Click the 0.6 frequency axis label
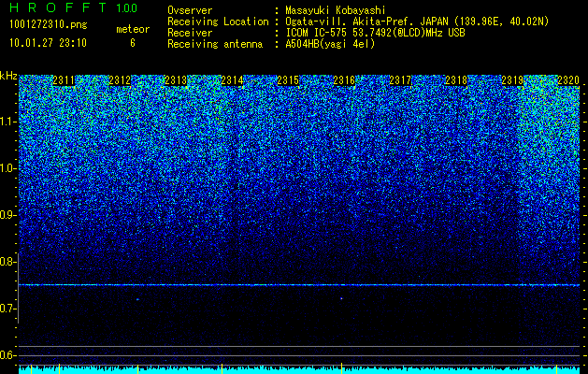 (x=8, y=355)
